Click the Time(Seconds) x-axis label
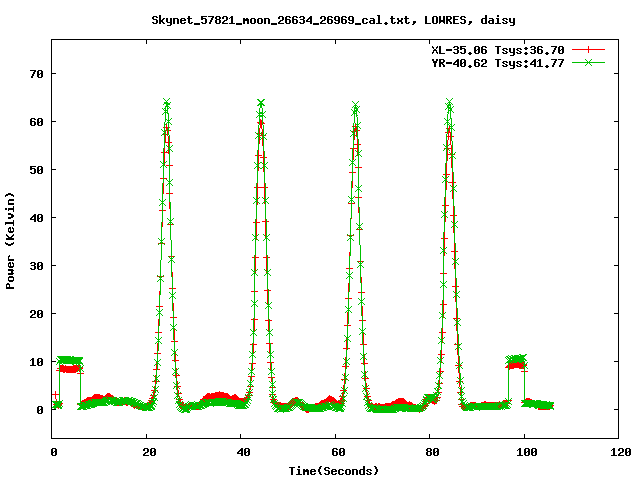The image size is (640, 480). coord(334,471)
